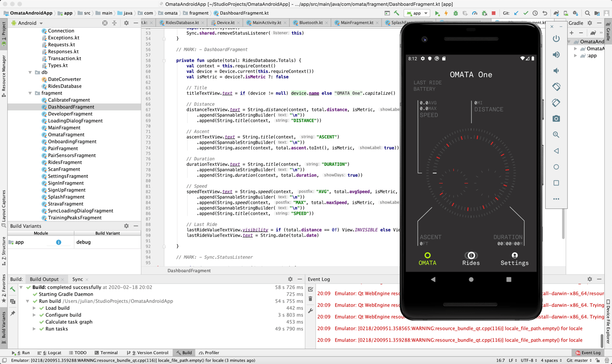Image resolution: width=612 pixels, height=364 pixels.
Task: Toggle the Resource Manager tool window
Action: pos(4,76)
